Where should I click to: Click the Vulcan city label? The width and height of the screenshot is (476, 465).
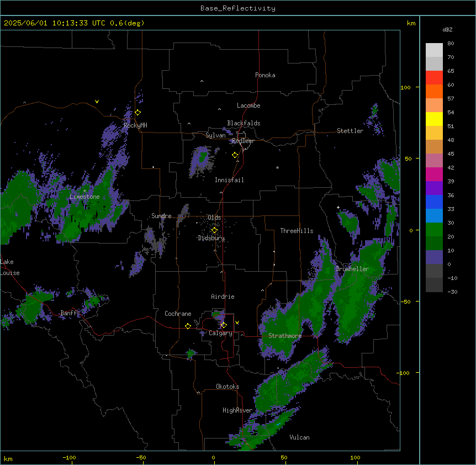(300, 437)
